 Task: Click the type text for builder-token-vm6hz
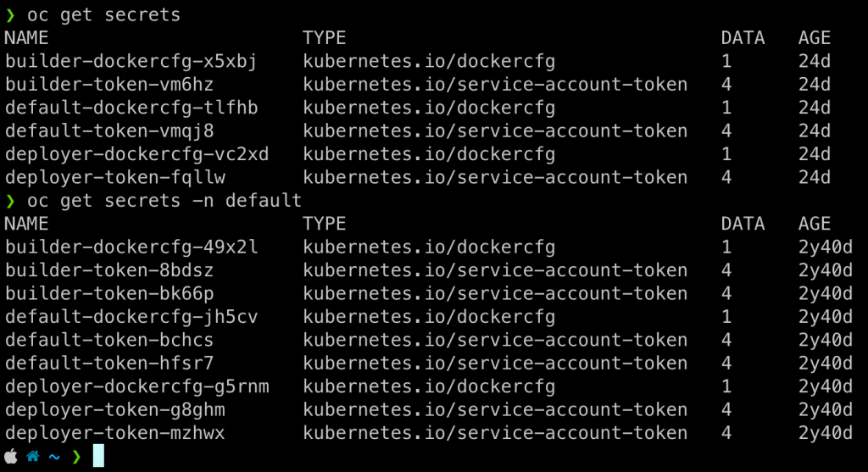pos(495,85)
